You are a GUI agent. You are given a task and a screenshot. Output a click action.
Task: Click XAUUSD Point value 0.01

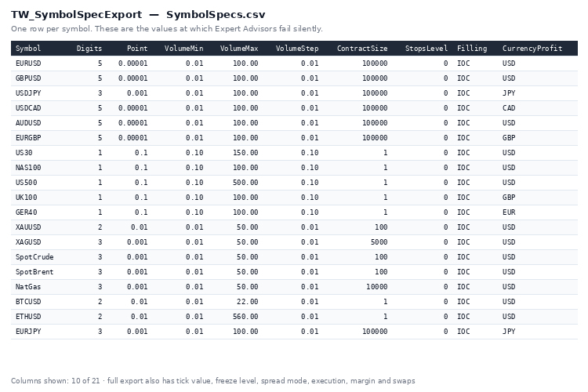[x=139, y=227]
